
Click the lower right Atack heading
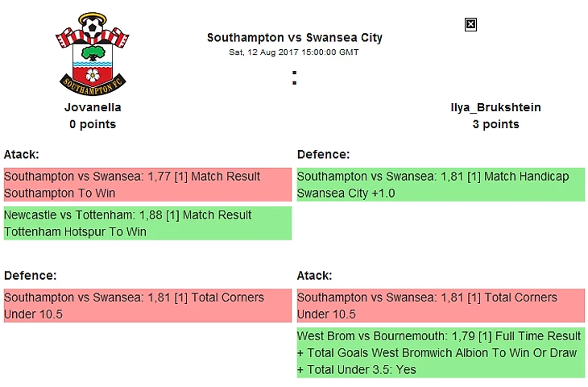314,275
